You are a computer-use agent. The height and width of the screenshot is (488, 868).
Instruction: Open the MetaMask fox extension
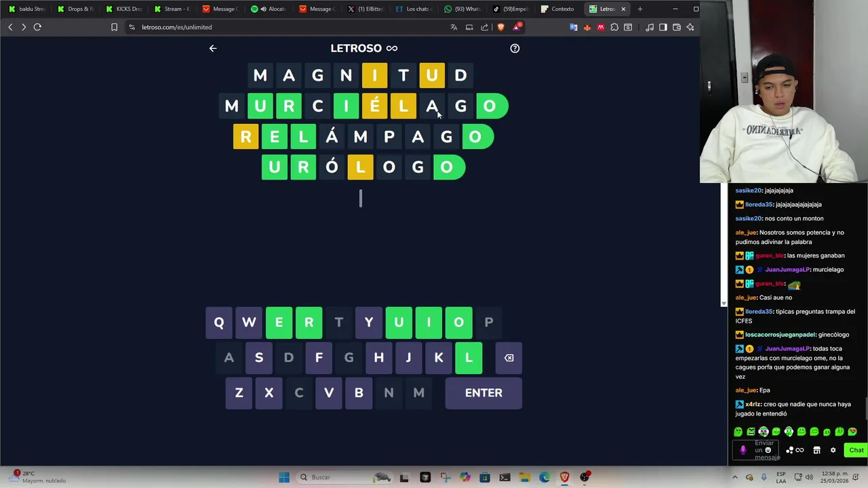[587, 27]
